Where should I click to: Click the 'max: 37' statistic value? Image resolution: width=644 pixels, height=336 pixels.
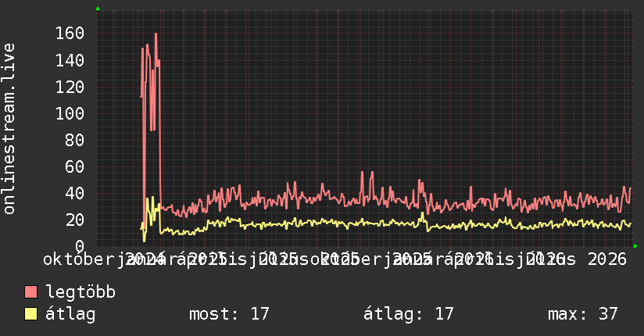(583, 314)
